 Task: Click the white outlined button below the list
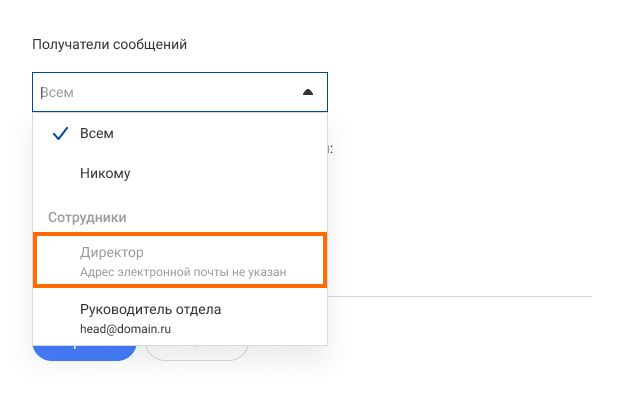(197, 353)
